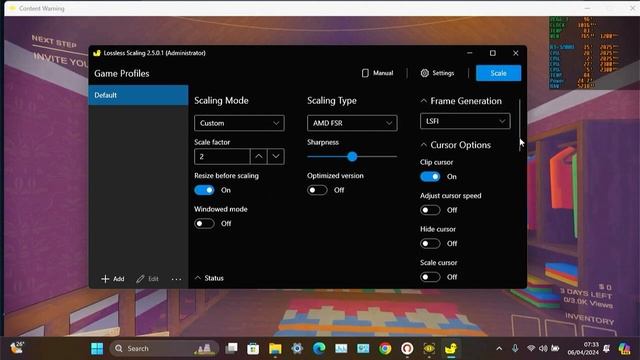This screenshot has width=640, height=360.
Task: Disable Clip cursor toggle
Action: pos(430,177)
